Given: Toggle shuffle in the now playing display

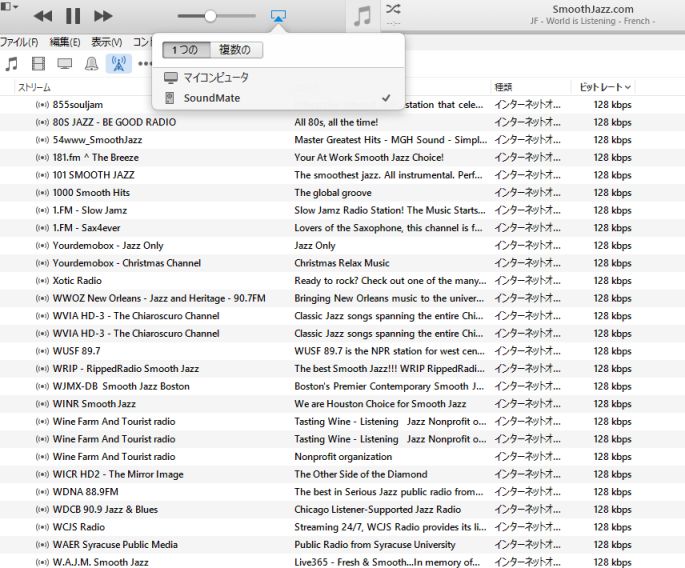Looking at the screenshot, I should pyautogui.click(x=393, y=9).
